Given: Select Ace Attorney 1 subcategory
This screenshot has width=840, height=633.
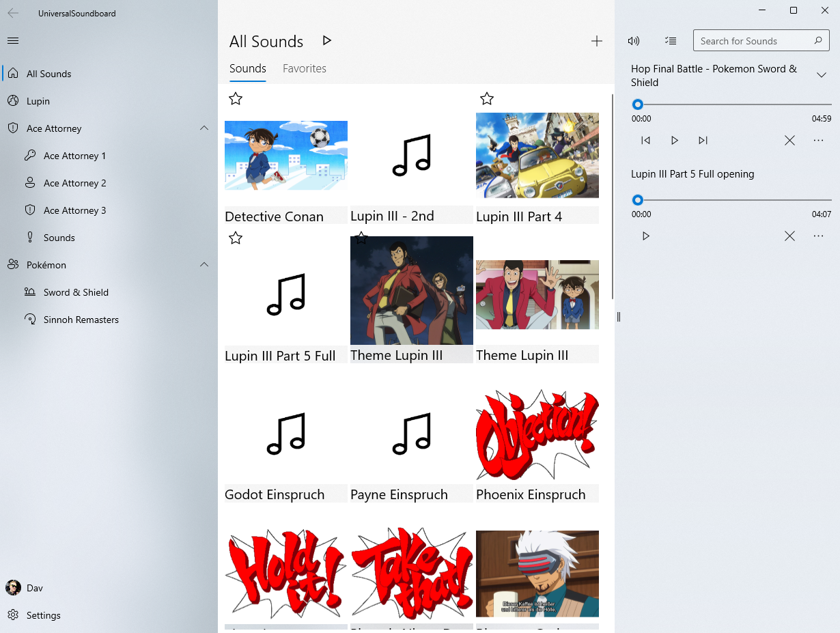Looking at the screenshot, I should (x=109, y=156).
